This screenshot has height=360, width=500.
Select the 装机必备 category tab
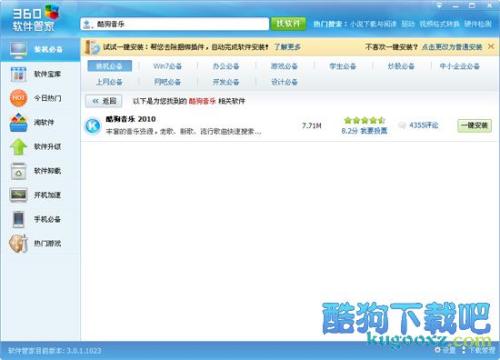pos(110,66)
